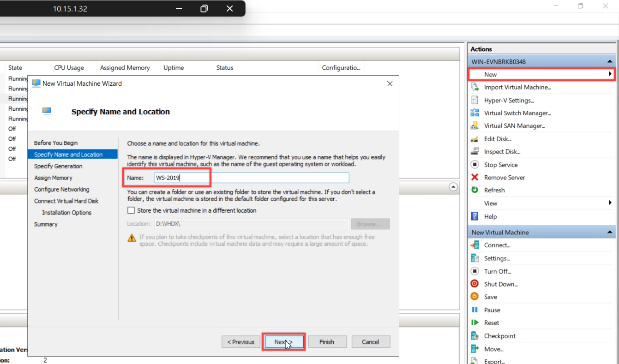The height and width of the screenshot is (364, 619).
Task: Click the disabled Browse button
Action: (x=370, y=224)
